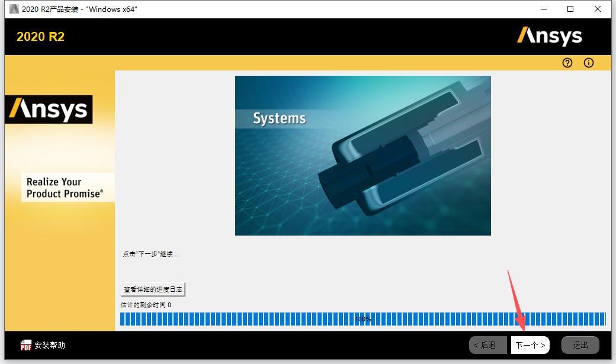
Task: Minimize the installer window
Action: (x=543, y=9)
